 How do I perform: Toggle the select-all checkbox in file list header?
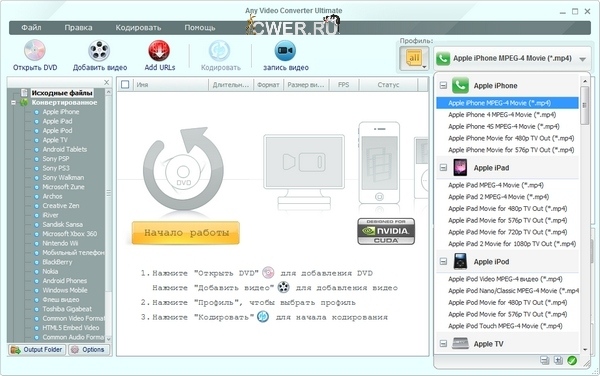[x=125, y=85]
